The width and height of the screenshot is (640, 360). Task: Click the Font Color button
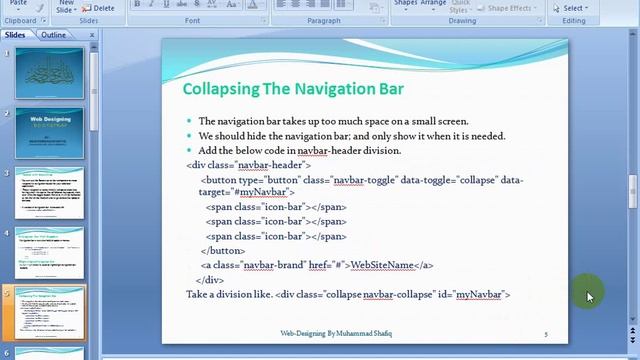pos(252,4)
